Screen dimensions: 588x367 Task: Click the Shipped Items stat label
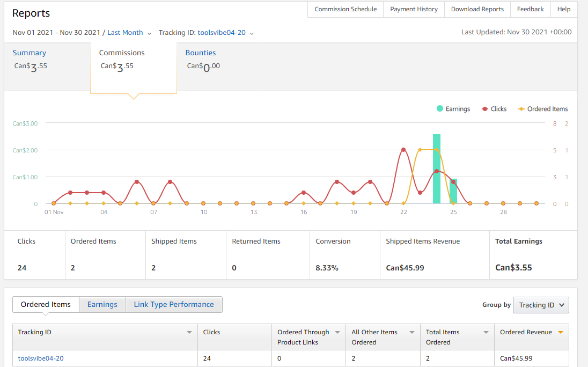[x=174, y=241]
